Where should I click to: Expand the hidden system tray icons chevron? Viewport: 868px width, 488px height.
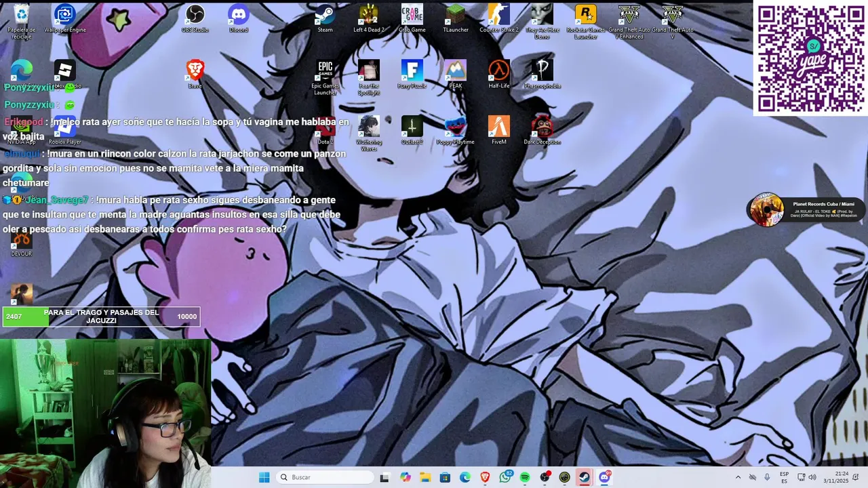(738, 477)
